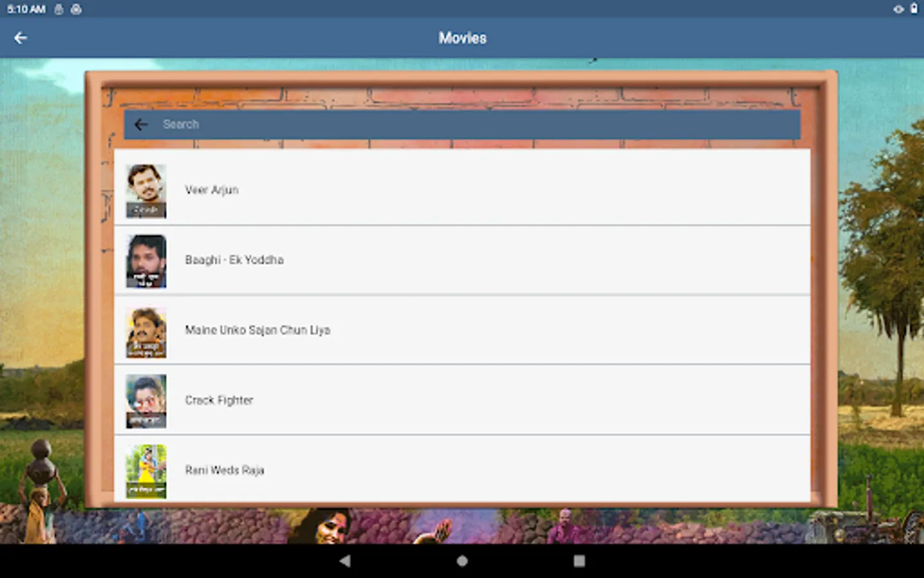Tap the back arrow inside the search bar

(141, 125)
